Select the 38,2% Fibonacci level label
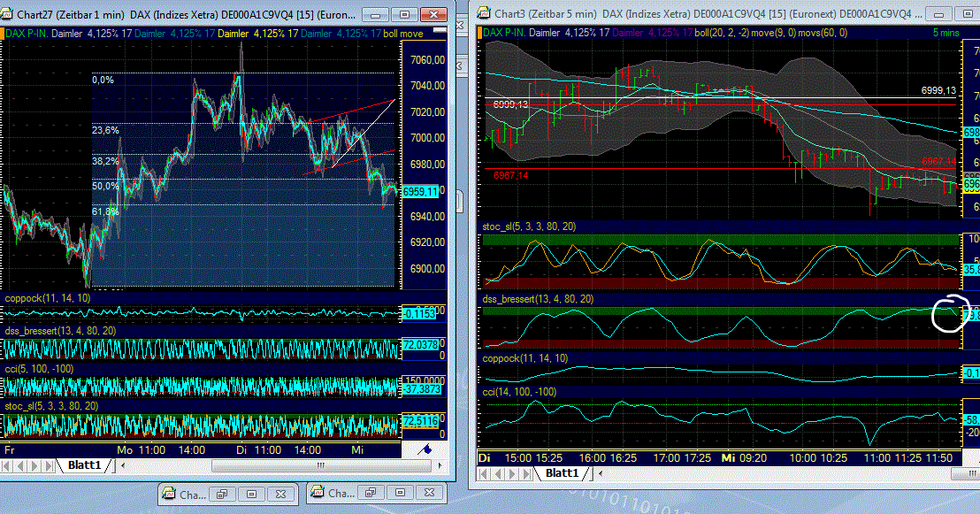Image resolution: width=980 pixels, height=514 pixels. [x=105, y=161]
